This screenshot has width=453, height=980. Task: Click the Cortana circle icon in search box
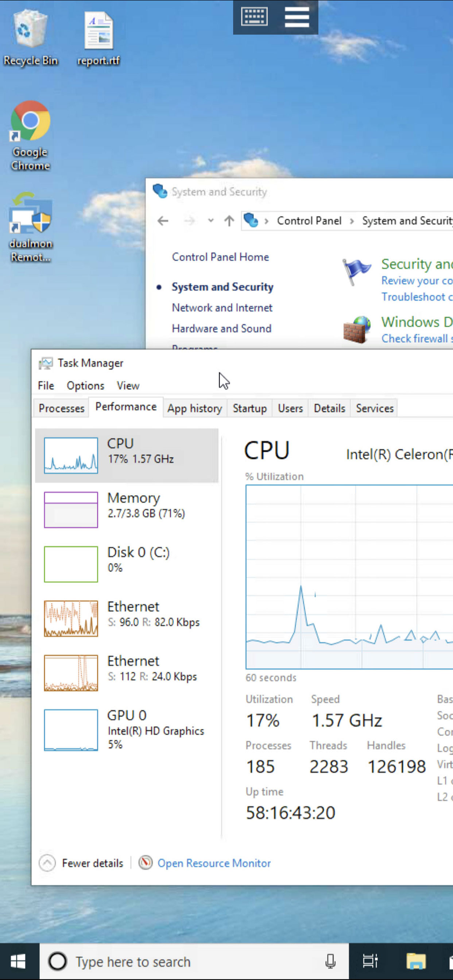pyautogui.click(x=58, y=961)
